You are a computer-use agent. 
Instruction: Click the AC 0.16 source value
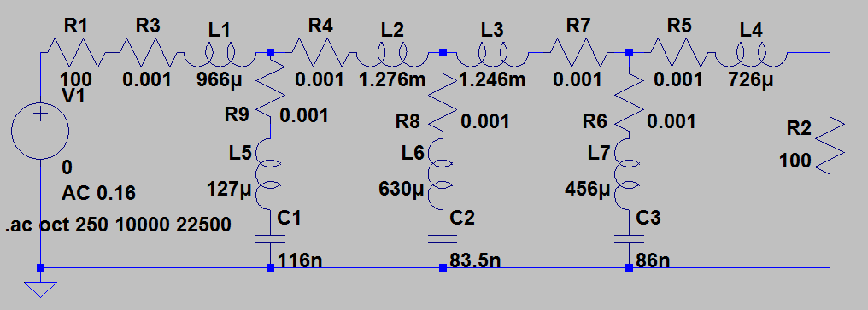(x=98, y=193)
